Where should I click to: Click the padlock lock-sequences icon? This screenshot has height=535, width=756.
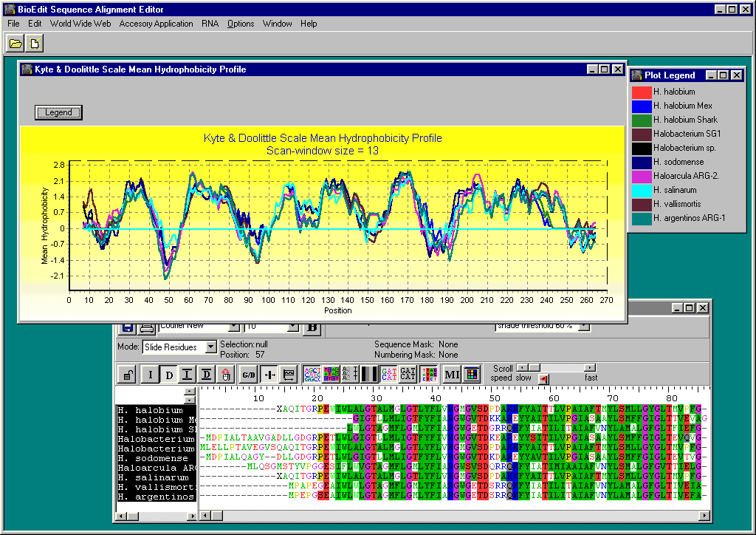click(128, 375)
